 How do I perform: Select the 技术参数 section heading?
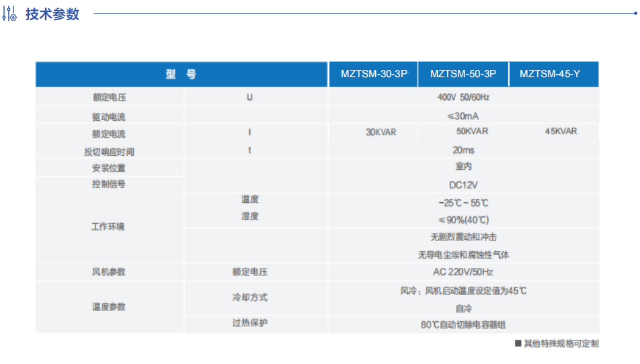(52, 14)
